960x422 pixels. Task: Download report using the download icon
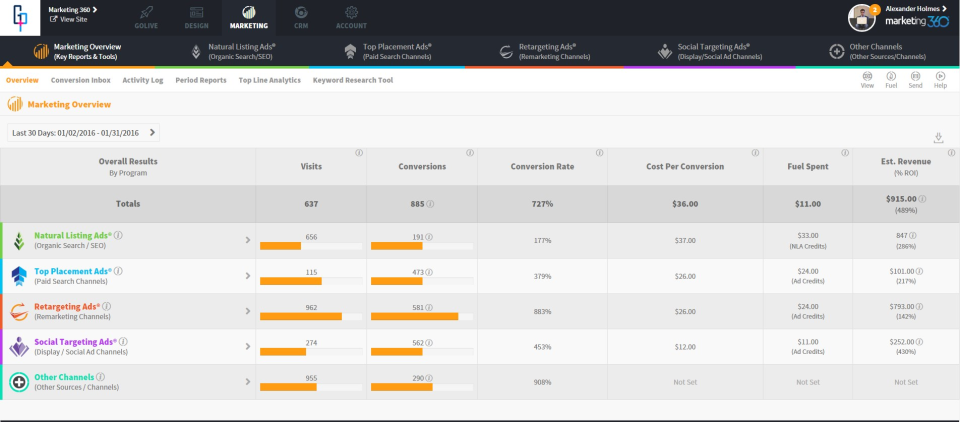938,138
